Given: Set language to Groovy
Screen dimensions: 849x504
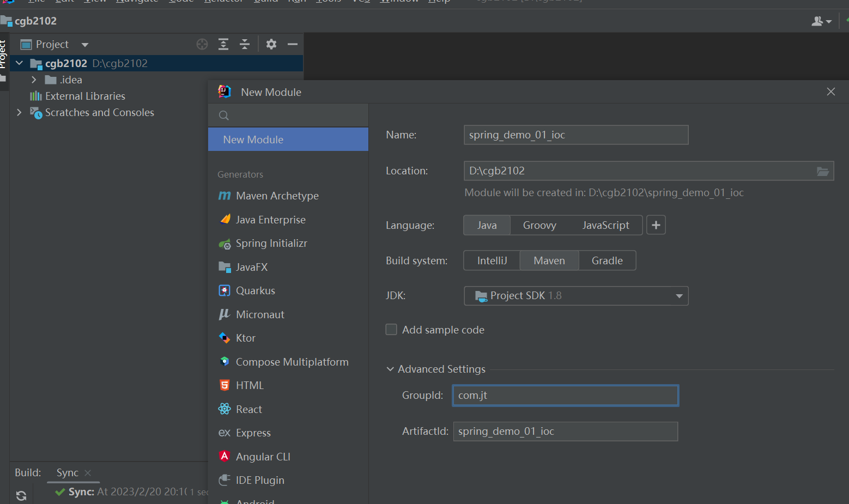Looking at the screenshot, I should click(x=539, y=225).
